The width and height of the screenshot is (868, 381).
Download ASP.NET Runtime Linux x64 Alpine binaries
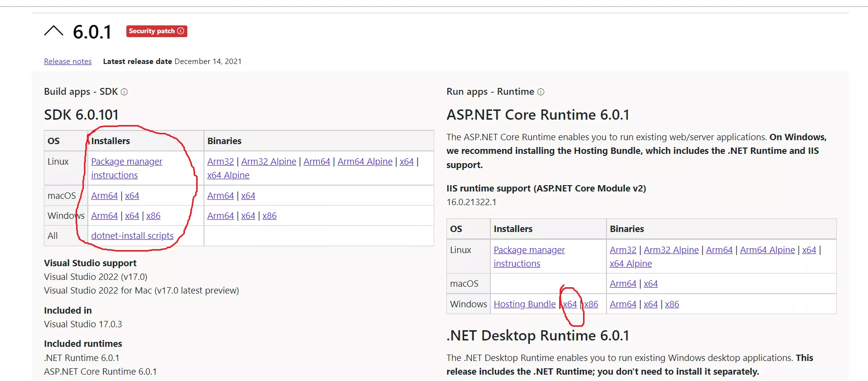631,263
